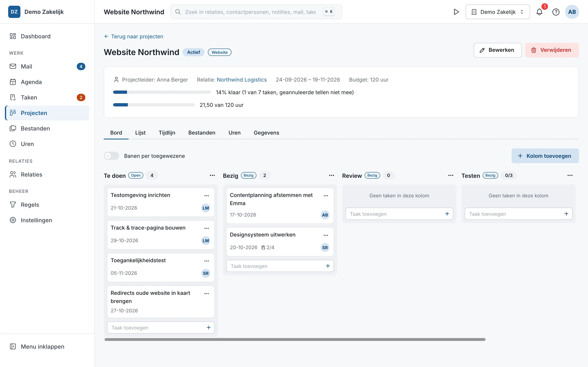
Task: Click the Kolom toevoegen button
Action: tap(545, 156)
